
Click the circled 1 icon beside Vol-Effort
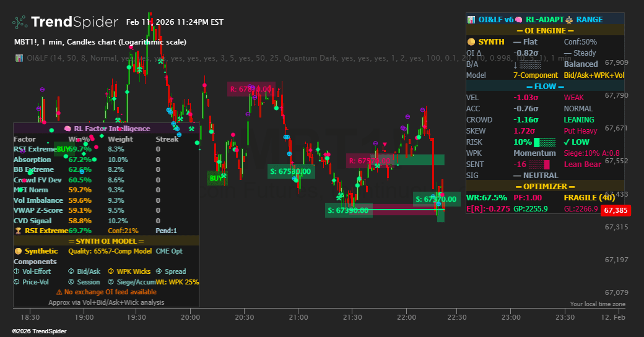point(17,271)
